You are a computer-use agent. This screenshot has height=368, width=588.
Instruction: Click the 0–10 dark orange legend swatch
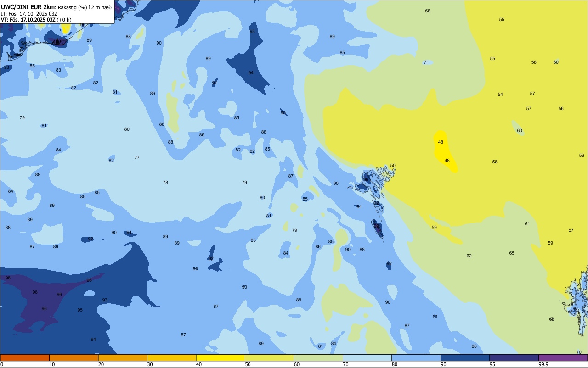[25, 357]
